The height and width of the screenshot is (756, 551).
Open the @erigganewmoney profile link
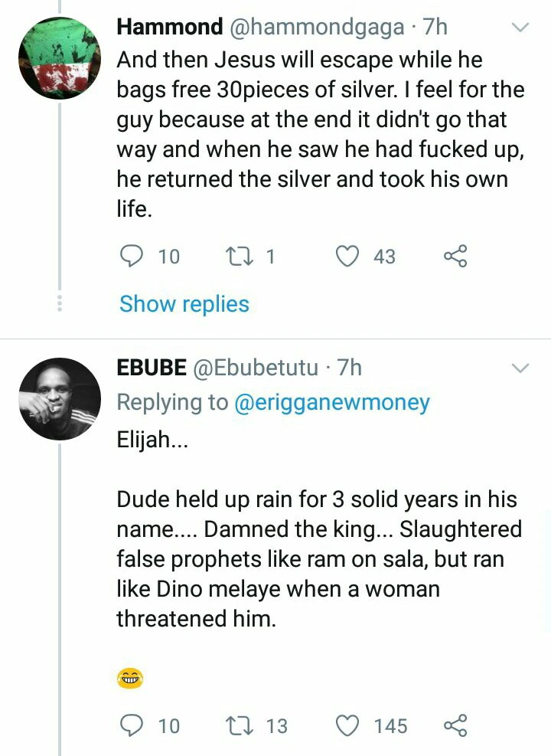pos(332,403)
